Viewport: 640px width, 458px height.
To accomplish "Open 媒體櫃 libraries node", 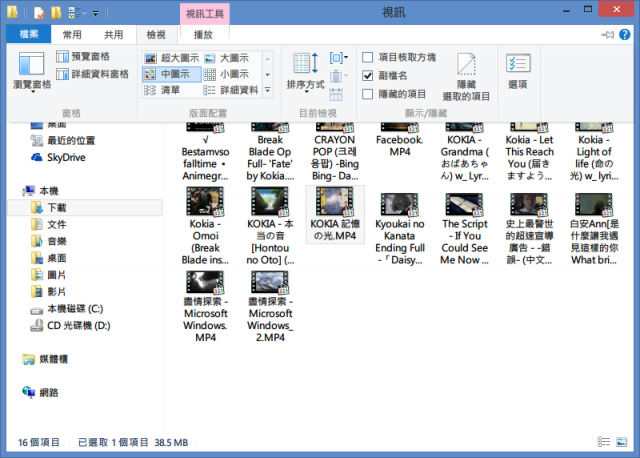I will 46,359.
